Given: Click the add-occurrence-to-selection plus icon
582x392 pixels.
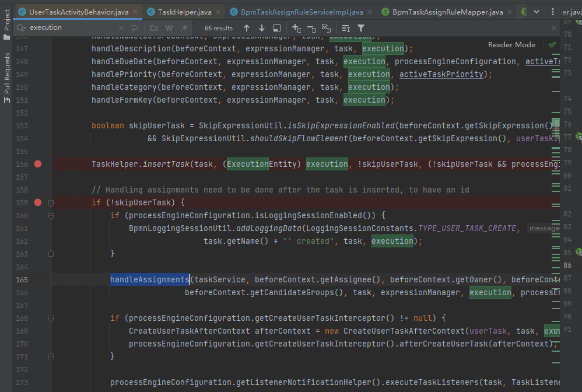Looking at the screenshot, I should [295, 27].
